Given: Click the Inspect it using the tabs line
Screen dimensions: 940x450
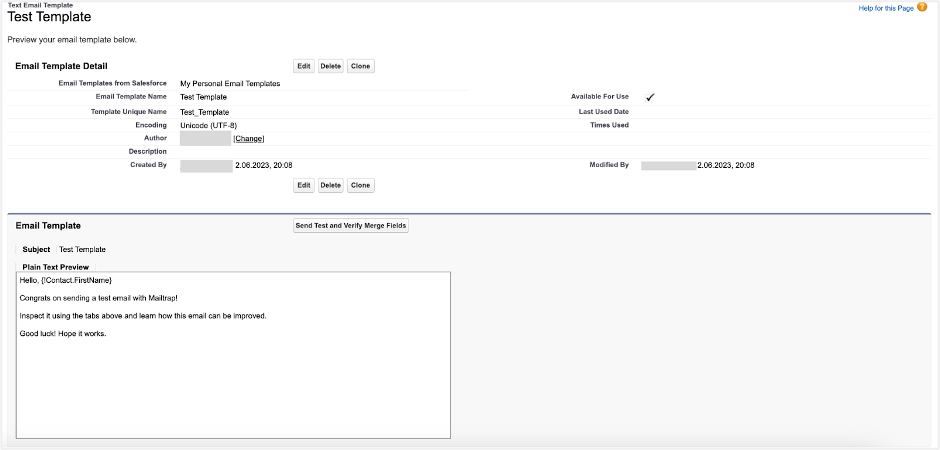Looking at the screenshot, I should click(143, 316).
